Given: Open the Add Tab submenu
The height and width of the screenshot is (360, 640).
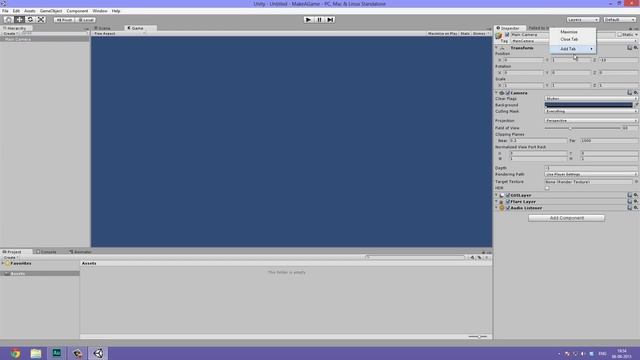Looking at the screenshot, I should 572,49.
